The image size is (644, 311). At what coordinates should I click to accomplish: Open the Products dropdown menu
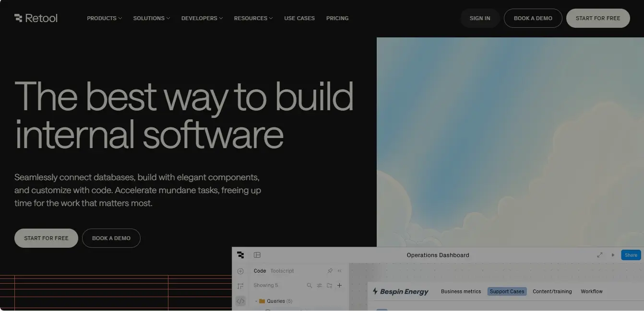(104, 18)
